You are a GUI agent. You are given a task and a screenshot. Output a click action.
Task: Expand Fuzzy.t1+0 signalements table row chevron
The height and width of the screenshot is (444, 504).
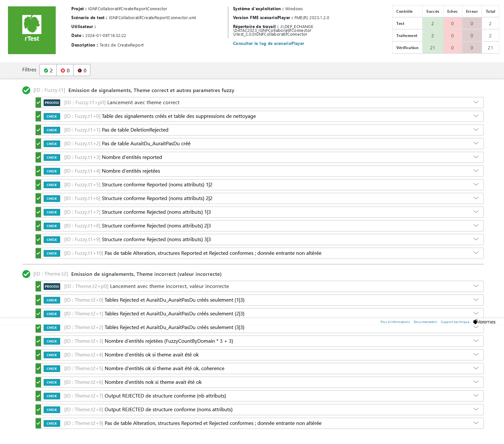[476, 116]
